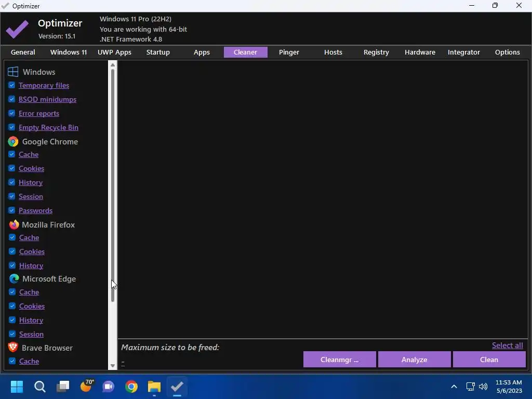Uncheck Microsoft Edge History checkbox

pos(12,320)
